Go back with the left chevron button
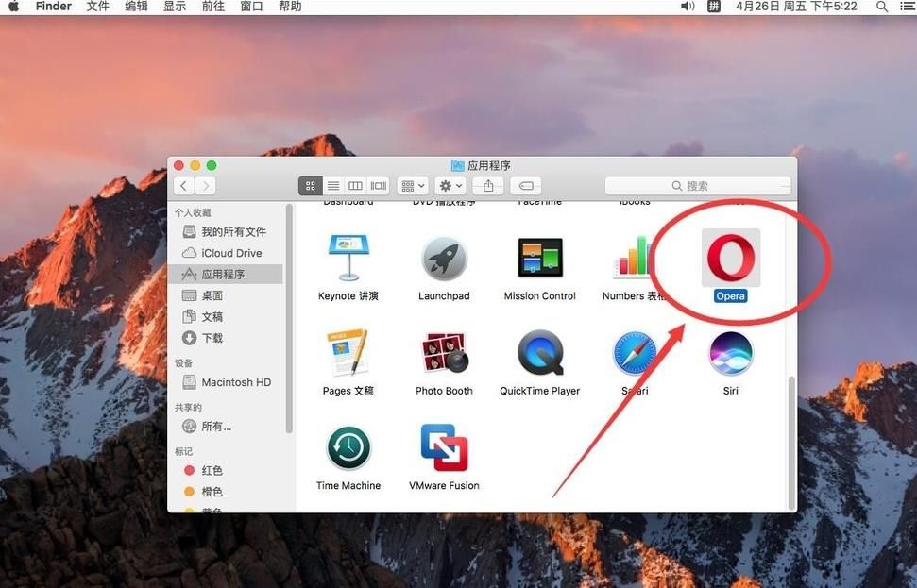This screenshot has height=588, width=917. tap(183, 186)
